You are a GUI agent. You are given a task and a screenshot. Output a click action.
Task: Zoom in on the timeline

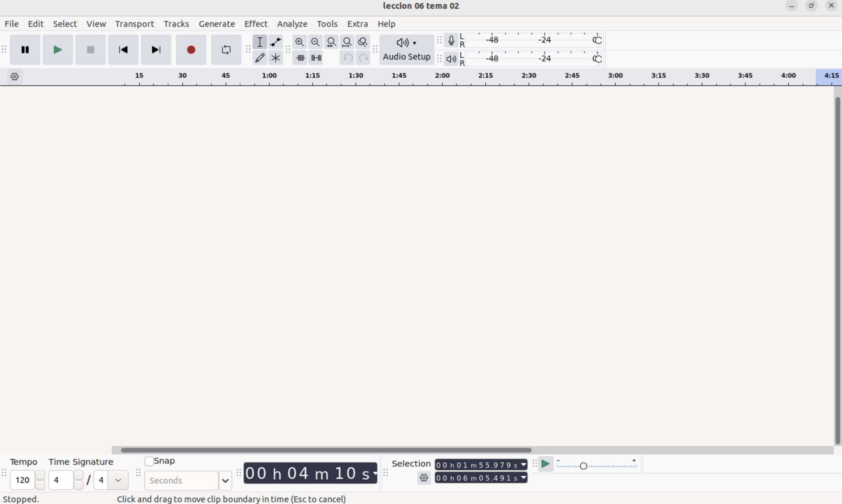299,42
